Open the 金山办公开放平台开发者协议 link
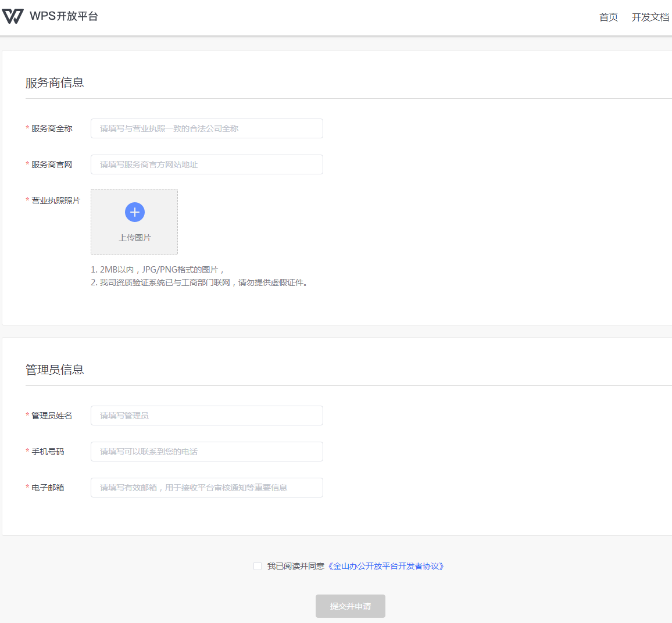 [x=386, y=566]
